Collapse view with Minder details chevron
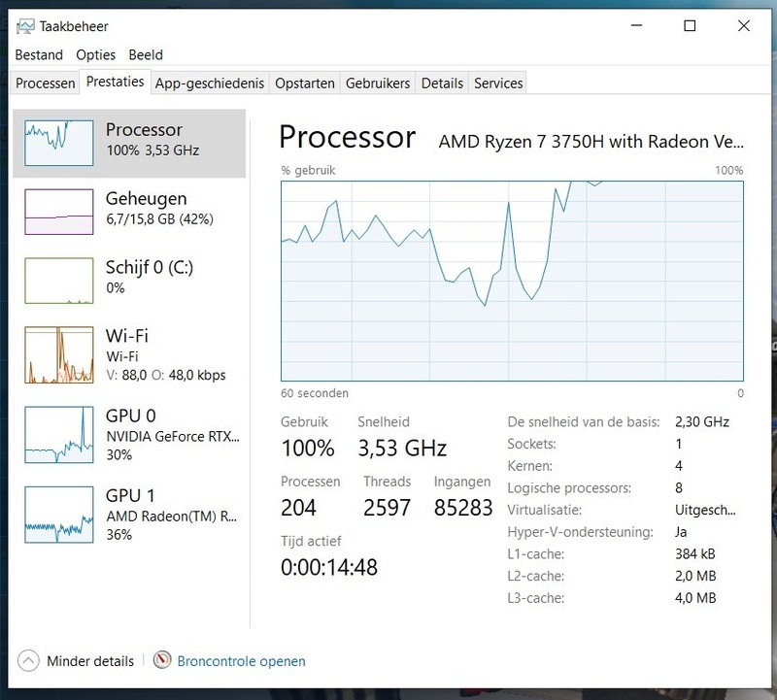Viewport: 777px width, 700px height. pyautogui.click(x=29, y=661)
